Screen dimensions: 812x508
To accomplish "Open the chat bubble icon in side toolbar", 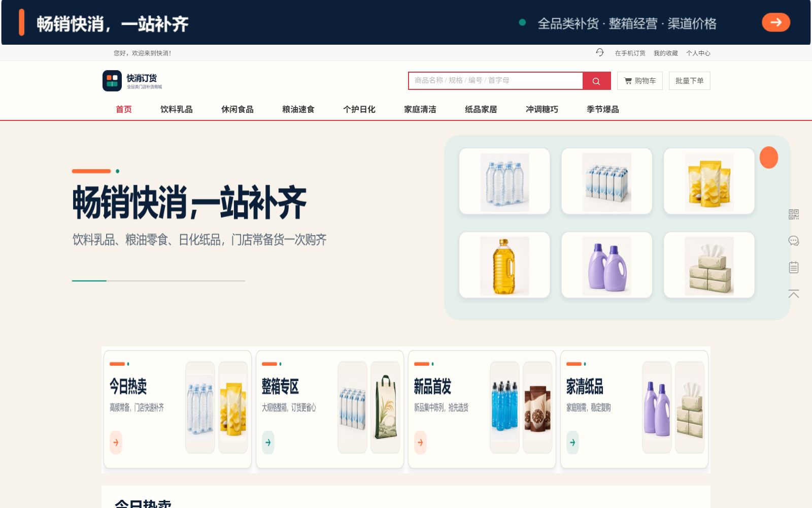I will [794, 241].
